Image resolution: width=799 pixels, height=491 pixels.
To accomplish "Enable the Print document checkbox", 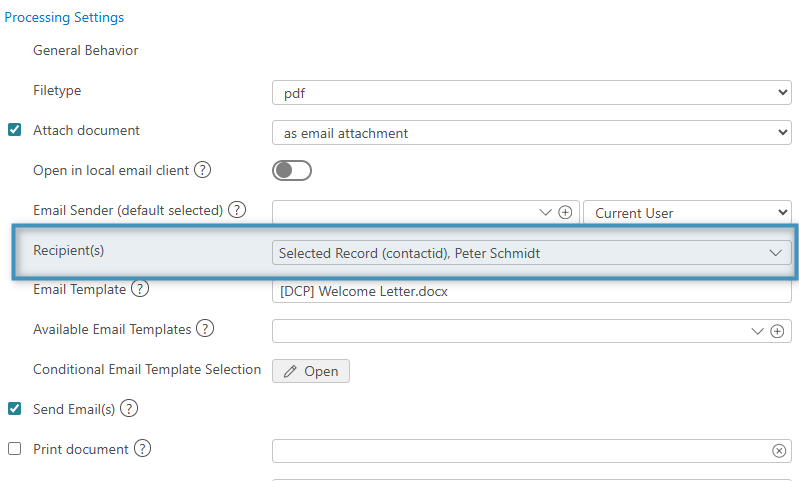I will click(x=15, y=449).
